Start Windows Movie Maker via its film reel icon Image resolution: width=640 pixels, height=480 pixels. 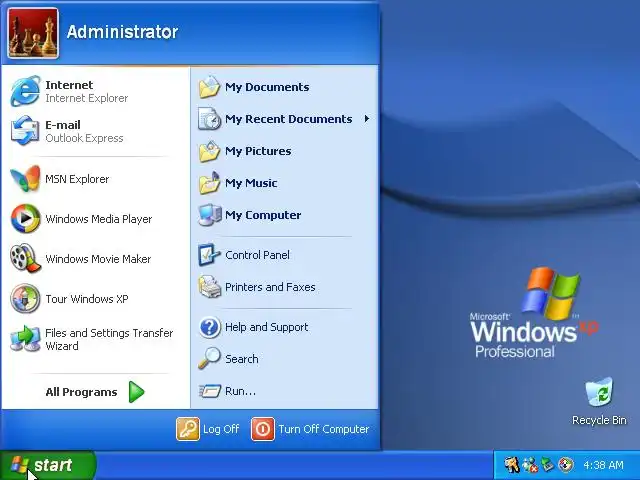tap(25, 258)
